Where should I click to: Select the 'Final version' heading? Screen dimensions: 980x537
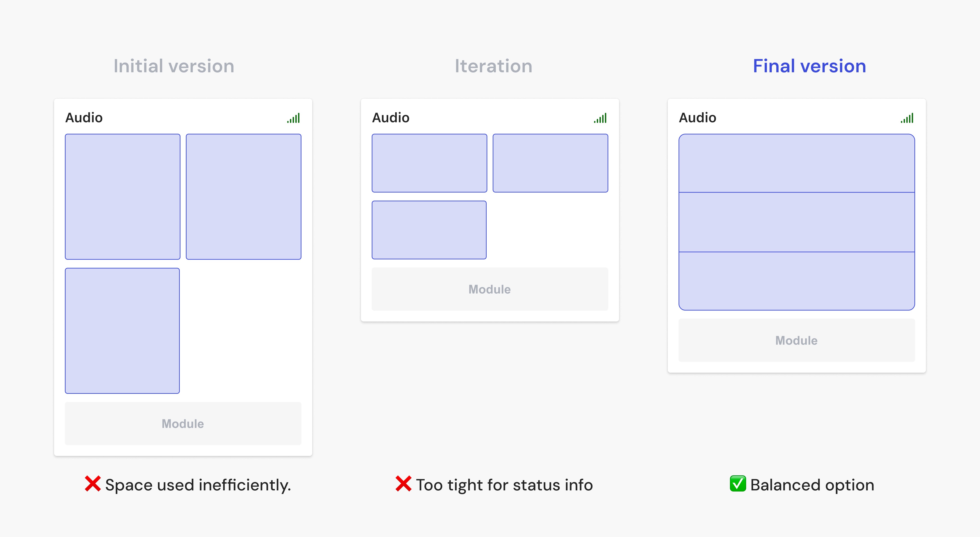(x=809, y=66)
